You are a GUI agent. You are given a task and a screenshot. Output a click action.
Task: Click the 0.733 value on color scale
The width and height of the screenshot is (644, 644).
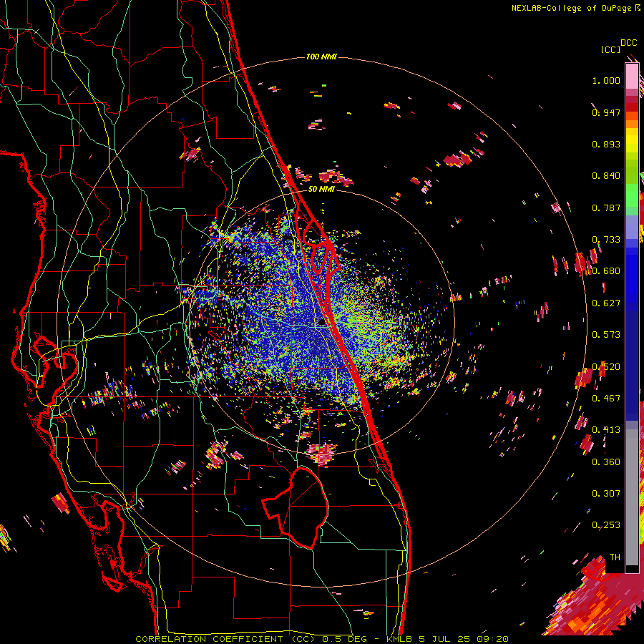[x=606, y=240]
